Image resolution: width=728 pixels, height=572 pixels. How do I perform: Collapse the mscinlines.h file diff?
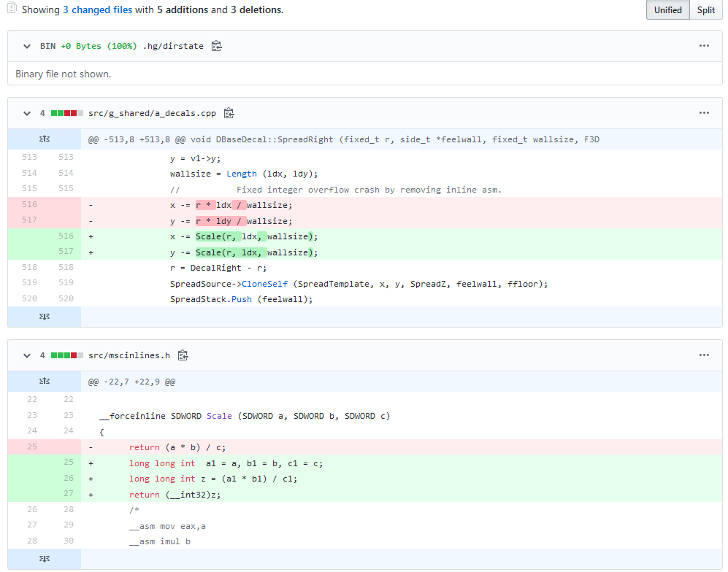click(x=27, y=355)
